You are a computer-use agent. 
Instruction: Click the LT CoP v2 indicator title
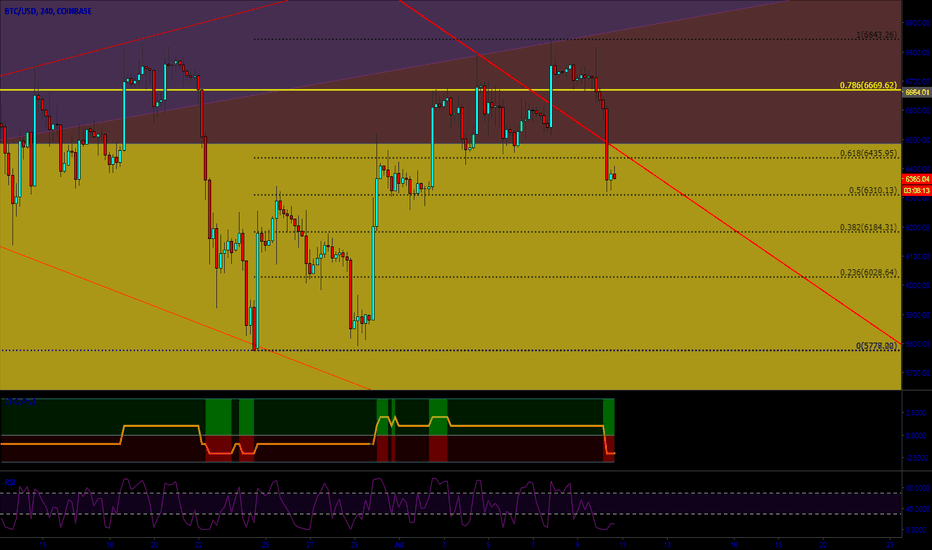tap(20, 402)
